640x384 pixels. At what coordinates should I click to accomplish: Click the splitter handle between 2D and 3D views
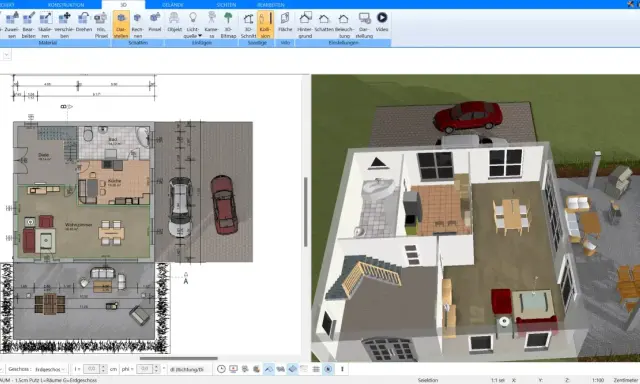306,212
